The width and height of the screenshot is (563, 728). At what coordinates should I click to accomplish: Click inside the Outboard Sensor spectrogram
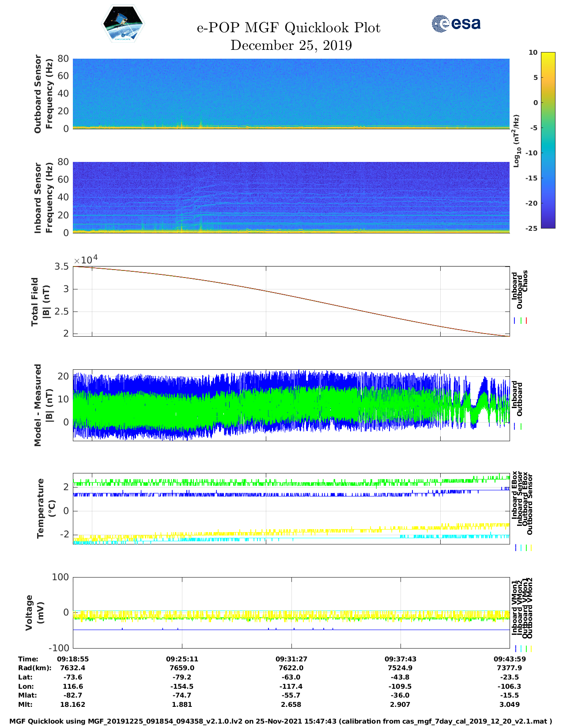click(291, 94)
